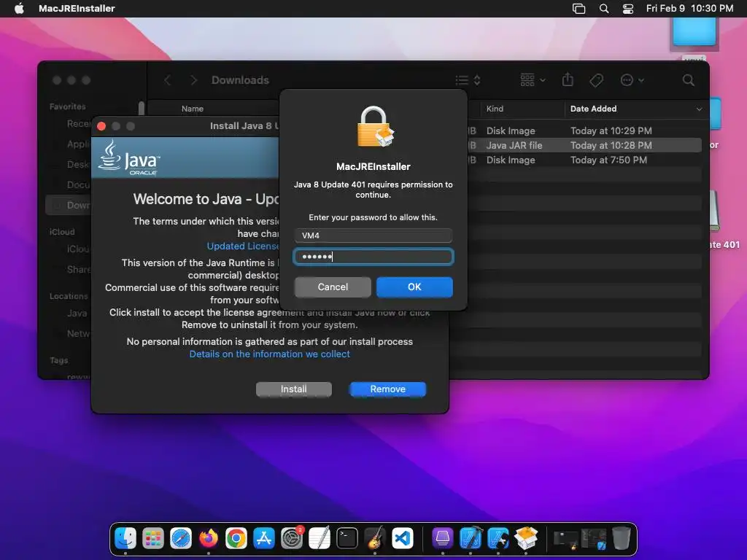Open Control Center in the menu bar
The height and width of the screenshot is (560, 747).
[628, 8]
